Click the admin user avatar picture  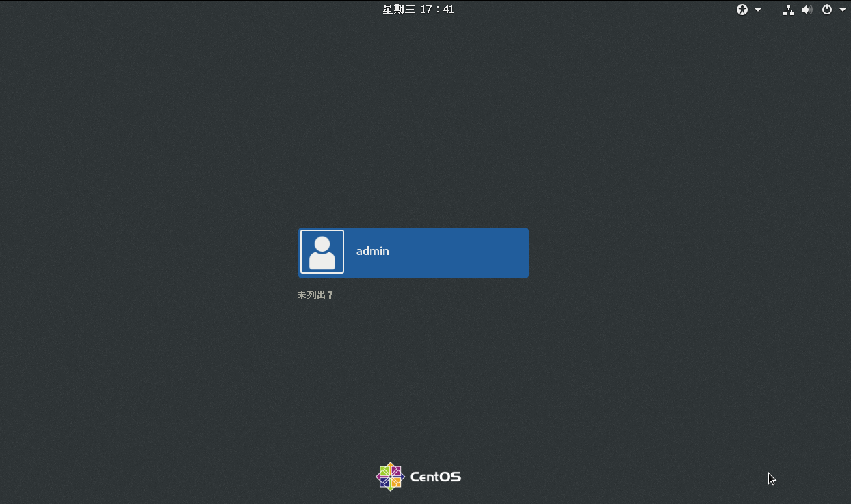(322, 252)
